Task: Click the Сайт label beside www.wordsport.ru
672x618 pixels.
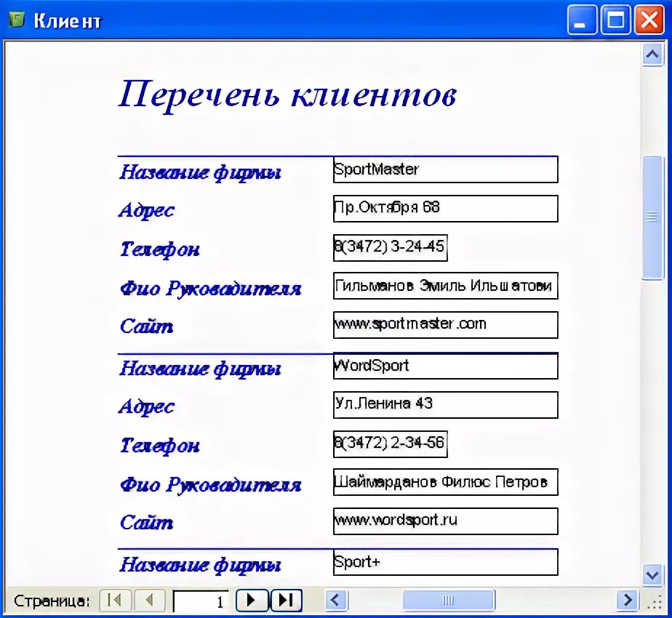Action: click(147, 523)
